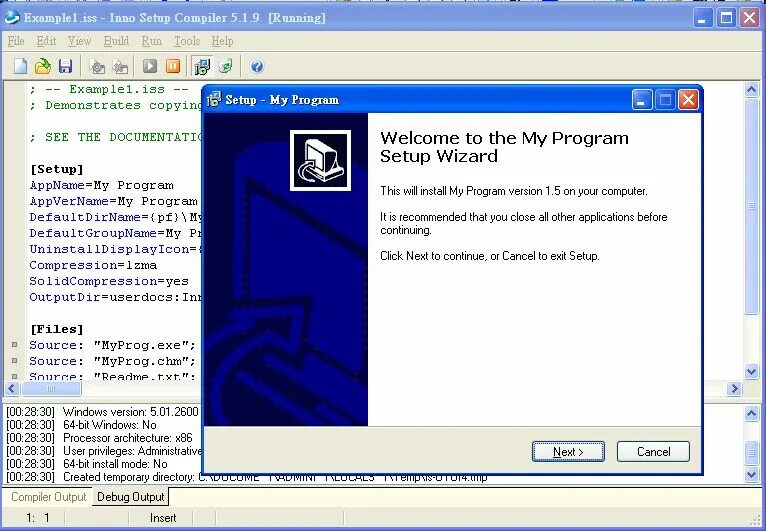766x531 pixels.
Task: Click editor horizontal scrollbar left arrow
Action: tap(12, 389)
